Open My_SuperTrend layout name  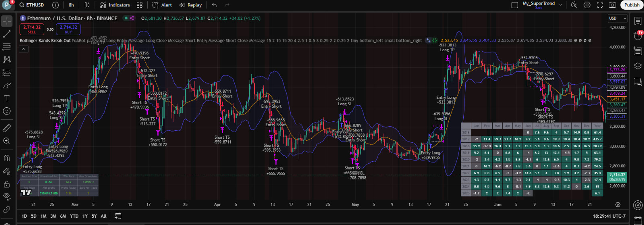pos(539,4)
